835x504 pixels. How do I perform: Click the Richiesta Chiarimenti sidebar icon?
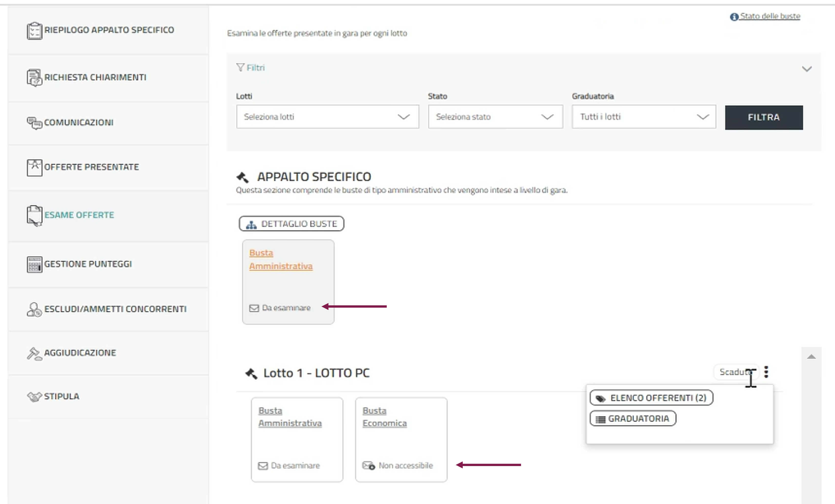(34, 78)
